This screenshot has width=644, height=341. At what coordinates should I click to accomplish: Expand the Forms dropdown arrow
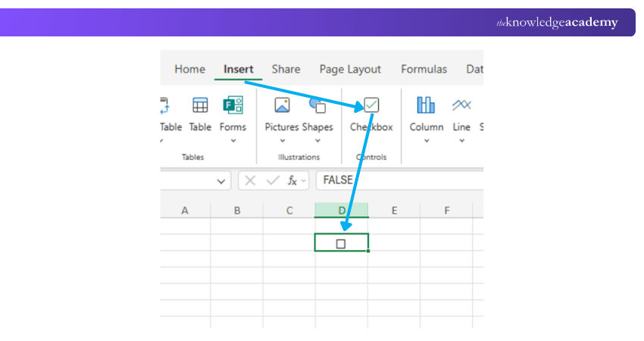tap(233, 141)
